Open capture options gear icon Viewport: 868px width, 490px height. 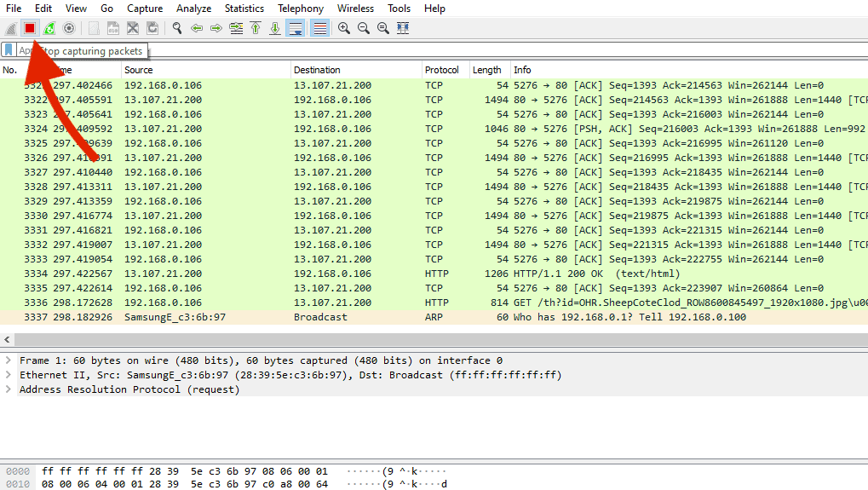69,28
